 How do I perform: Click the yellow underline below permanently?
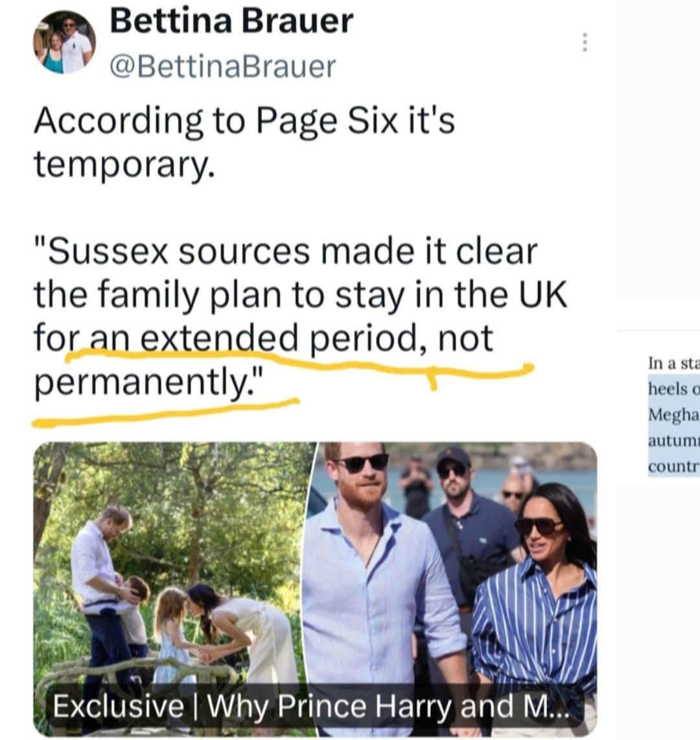165,413
